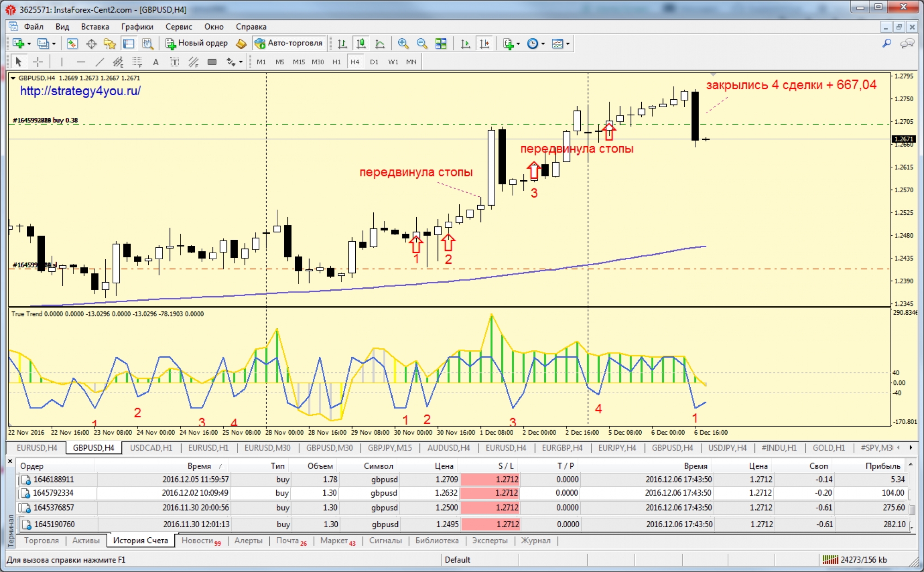
Task: Switch timeframe to D1
Action: (374, 62)
